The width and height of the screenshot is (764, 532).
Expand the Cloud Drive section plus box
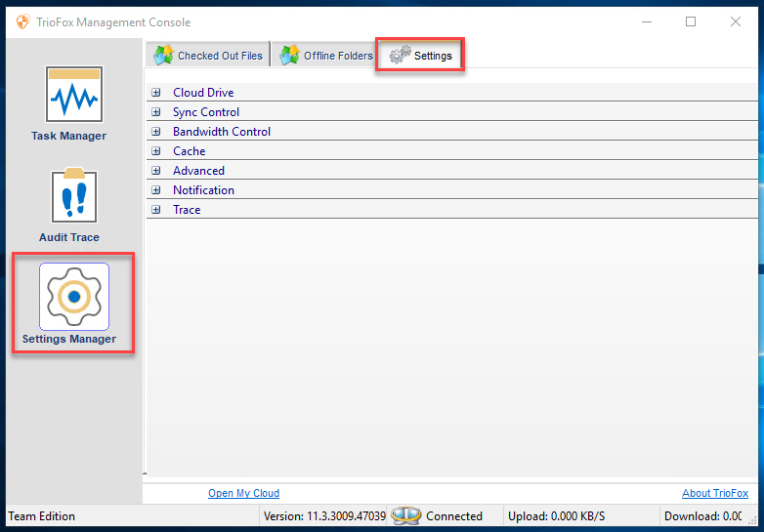[156, 93]
